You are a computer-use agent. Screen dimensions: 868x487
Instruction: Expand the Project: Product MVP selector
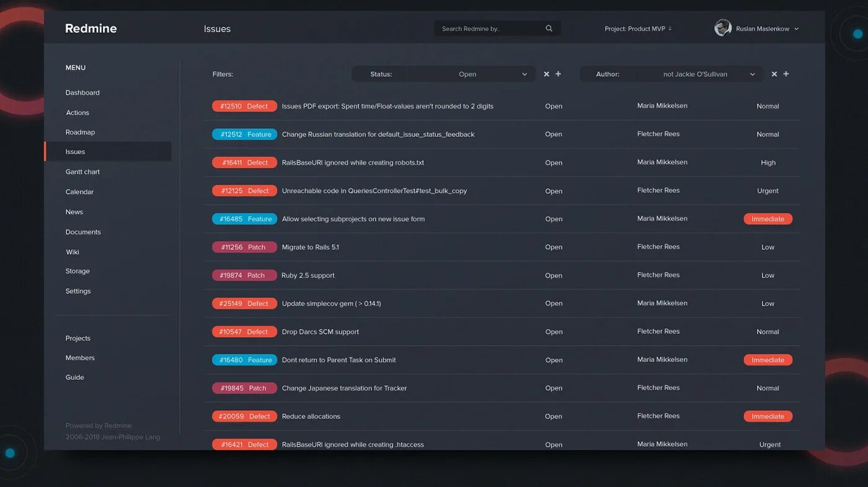[x=638, y=29]
